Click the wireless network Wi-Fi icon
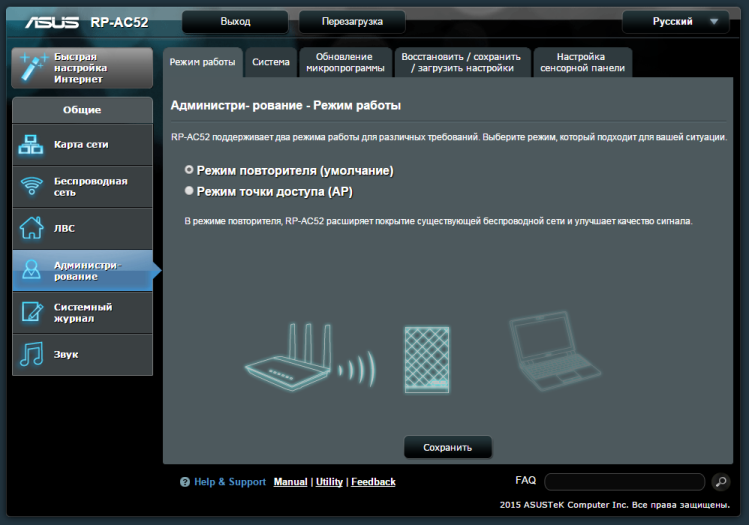The image size is (749, 525). [x=32, y=186]
